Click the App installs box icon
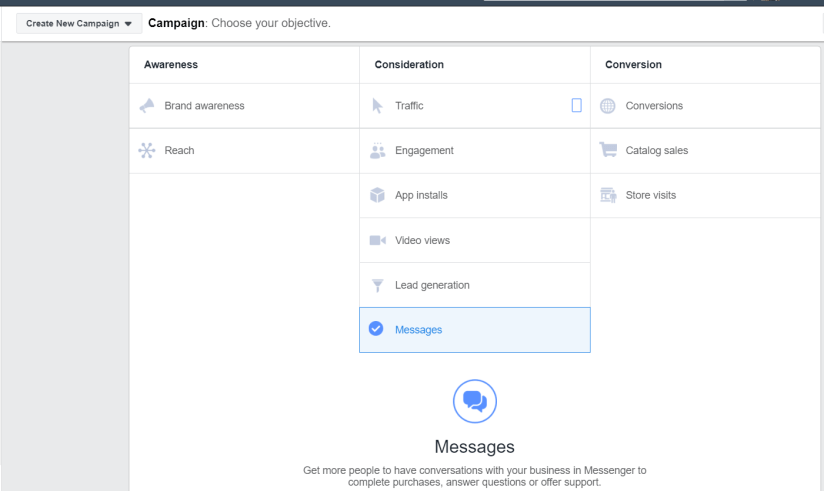The width and height of the screenshot is (824, 491). [x=377, y=196]
